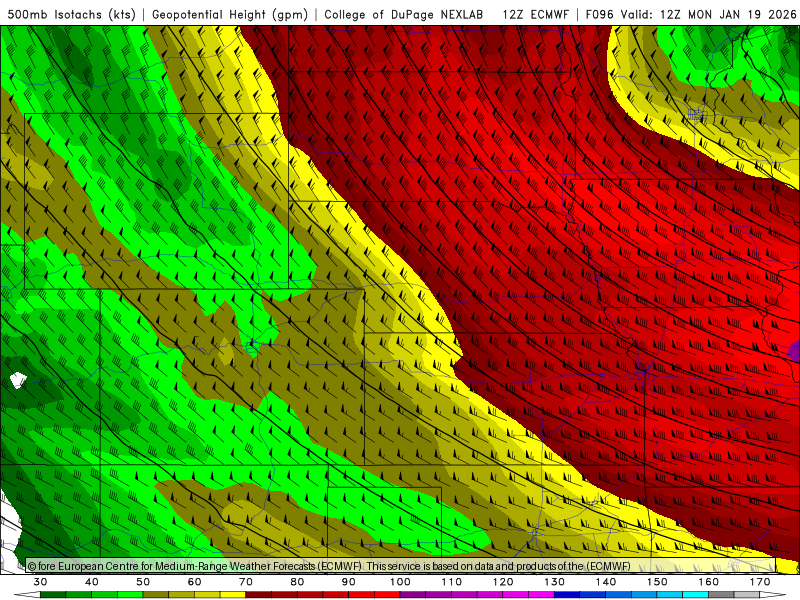Click the legend value "40"
800x600 pixels.
pyautogui.click(x=92, y=582)
